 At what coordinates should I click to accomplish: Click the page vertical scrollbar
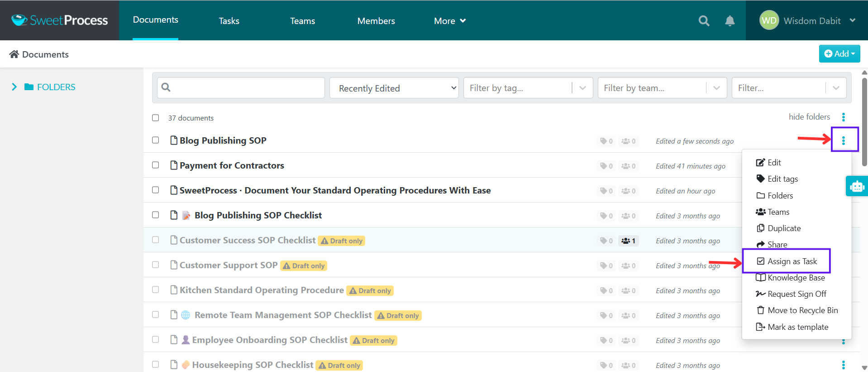tap(864, 122)
